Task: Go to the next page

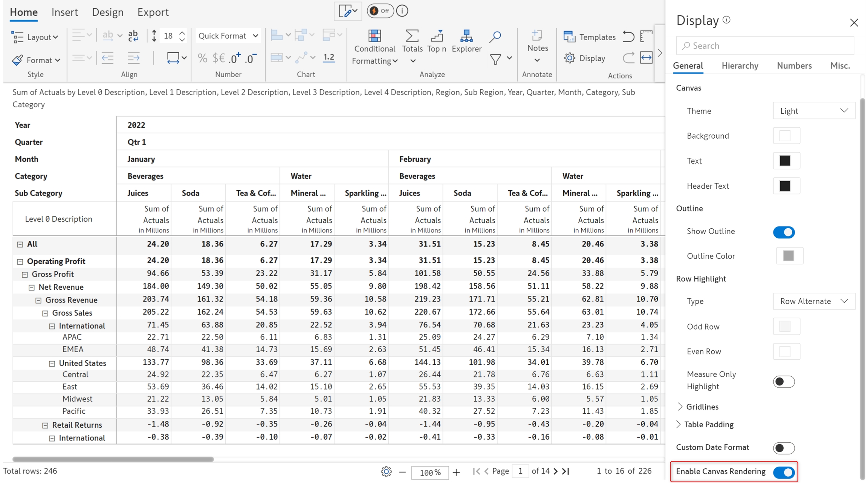Action: click(555, 471)
